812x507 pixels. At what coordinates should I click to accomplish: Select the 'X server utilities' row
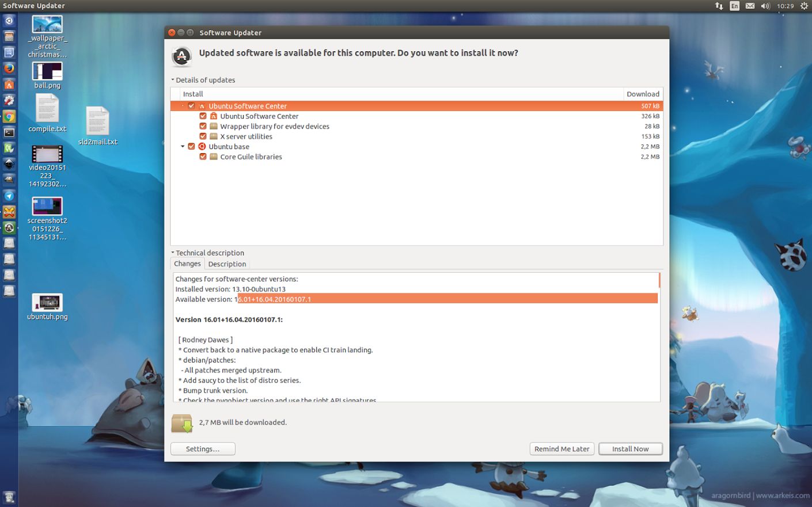[x=417, y=136]
